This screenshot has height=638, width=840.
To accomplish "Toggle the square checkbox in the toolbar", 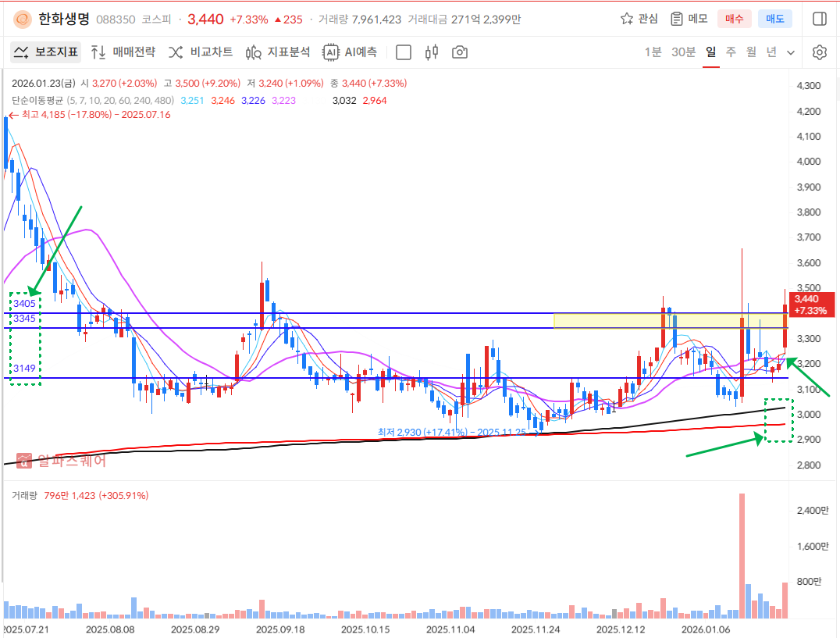I will [404, 52].
